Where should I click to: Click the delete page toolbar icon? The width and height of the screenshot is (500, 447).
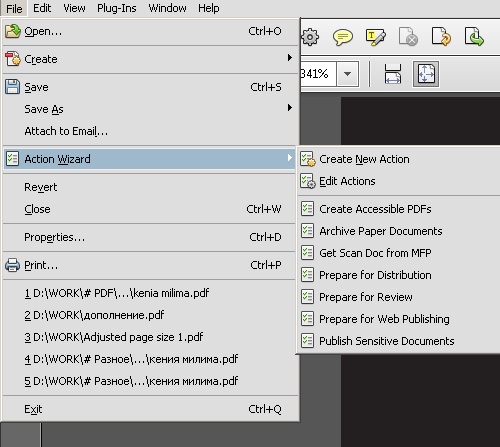click(x=408, y=36)
